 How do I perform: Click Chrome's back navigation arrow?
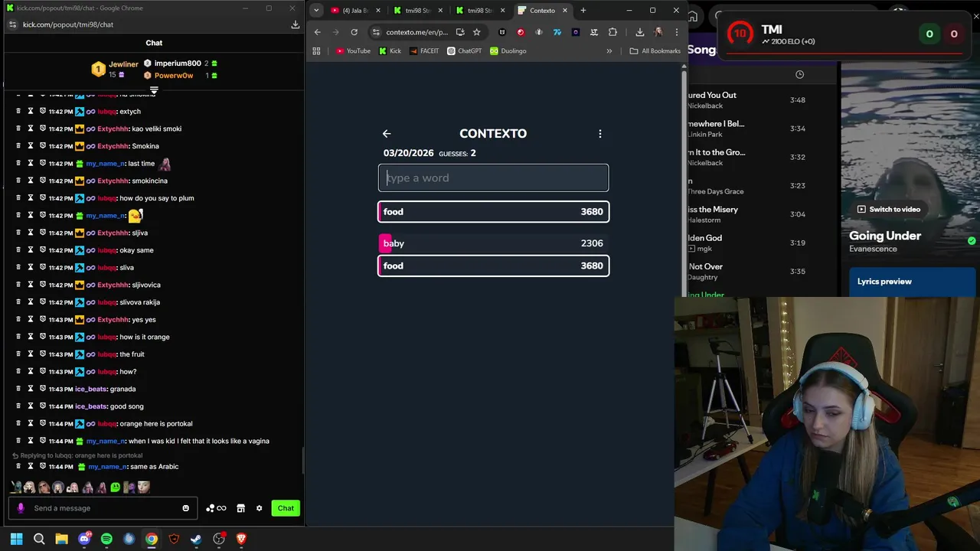tap(318, 32)
